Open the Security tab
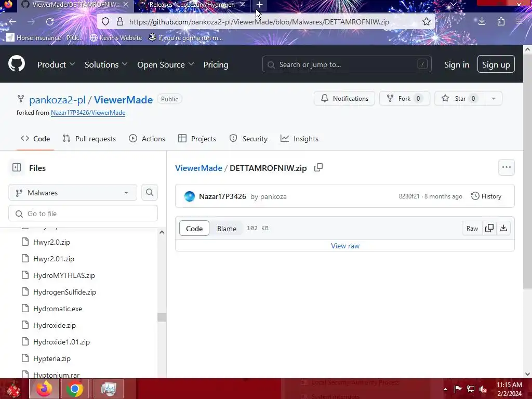 pos(248,139)
